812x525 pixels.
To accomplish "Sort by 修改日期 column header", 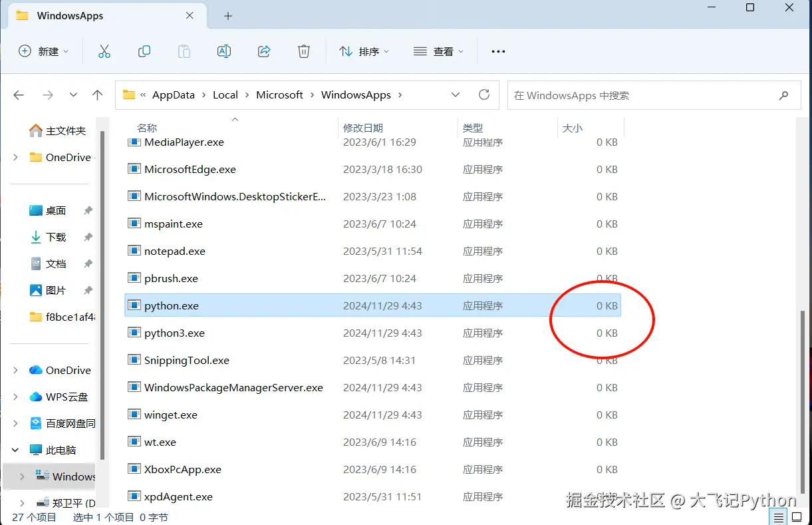I will coord(363,128).
